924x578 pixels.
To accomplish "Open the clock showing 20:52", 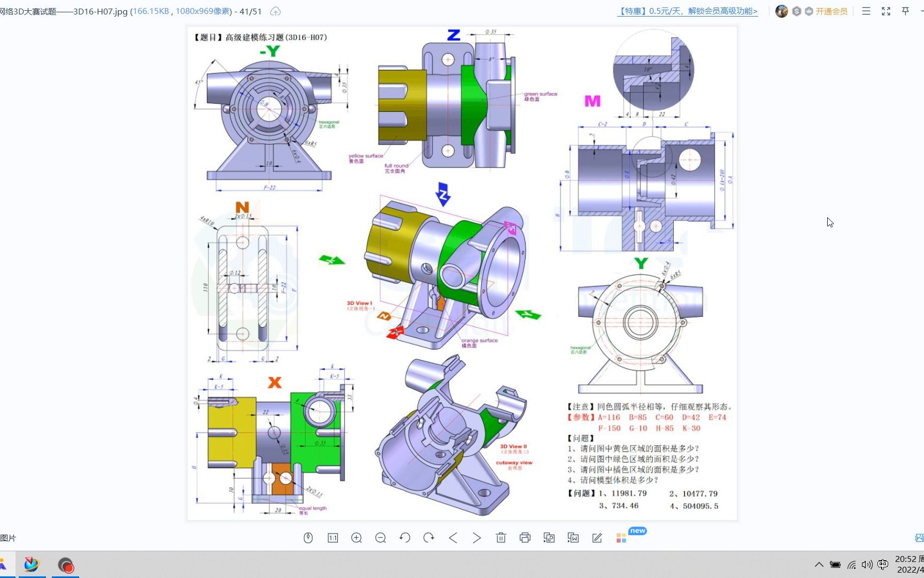I will click(910, 565).
